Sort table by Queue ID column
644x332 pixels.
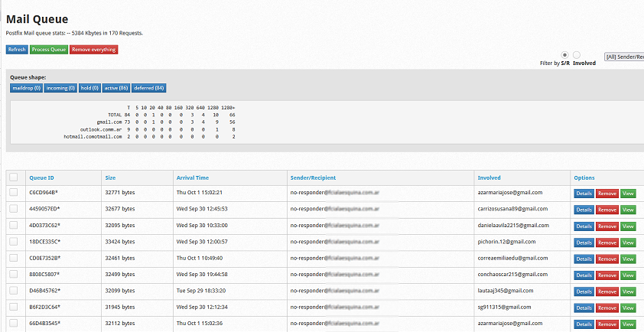[x=41, y=178]
